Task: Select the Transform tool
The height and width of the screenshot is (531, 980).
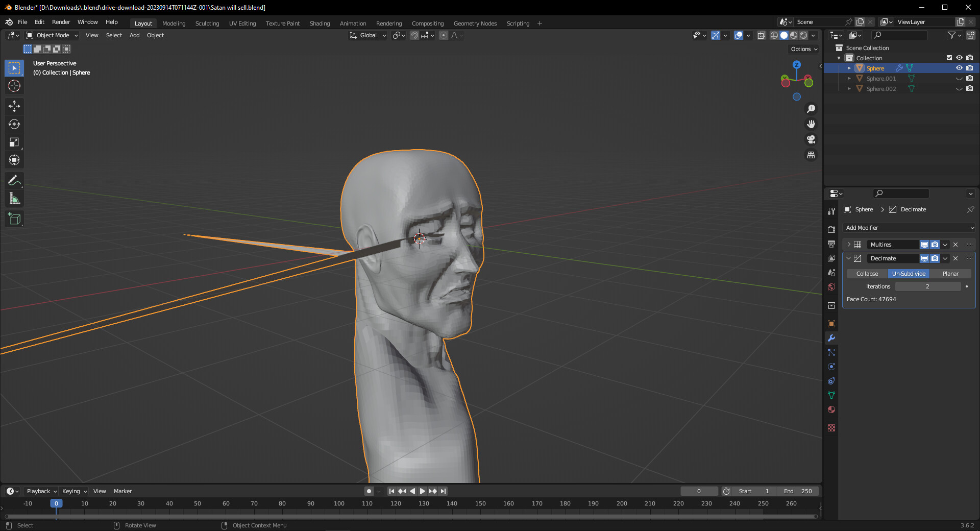Action: click(x=14, y=160)
